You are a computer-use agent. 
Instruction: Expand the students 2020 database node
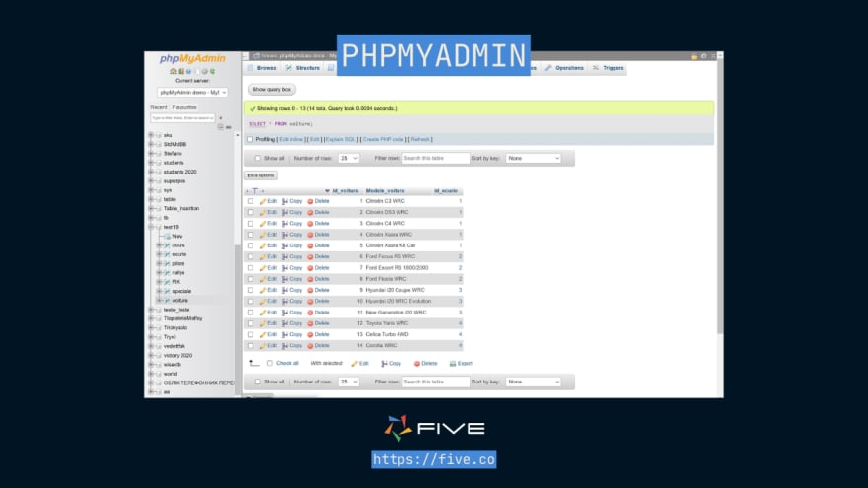tap(151, 173)
